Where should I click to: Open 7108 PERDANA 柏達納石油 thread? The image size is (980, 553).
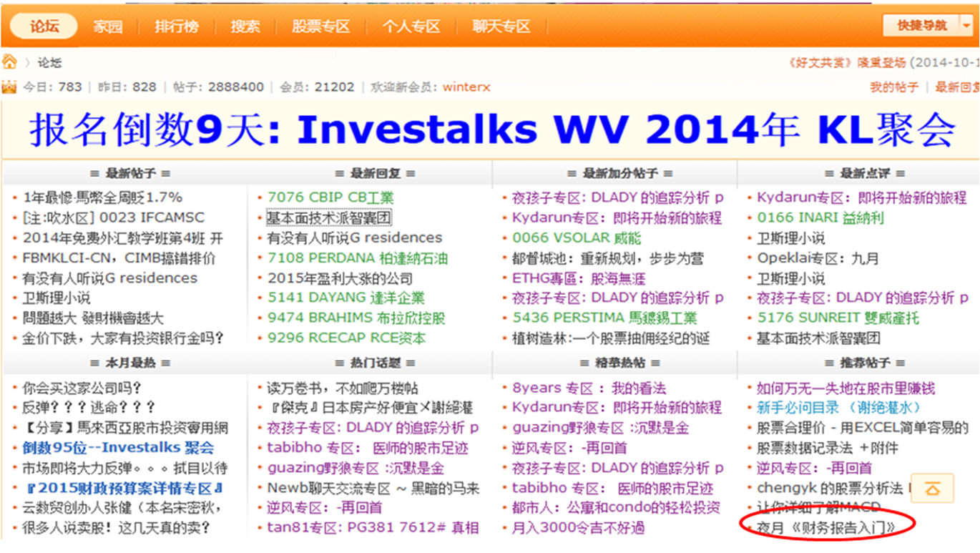358,258
